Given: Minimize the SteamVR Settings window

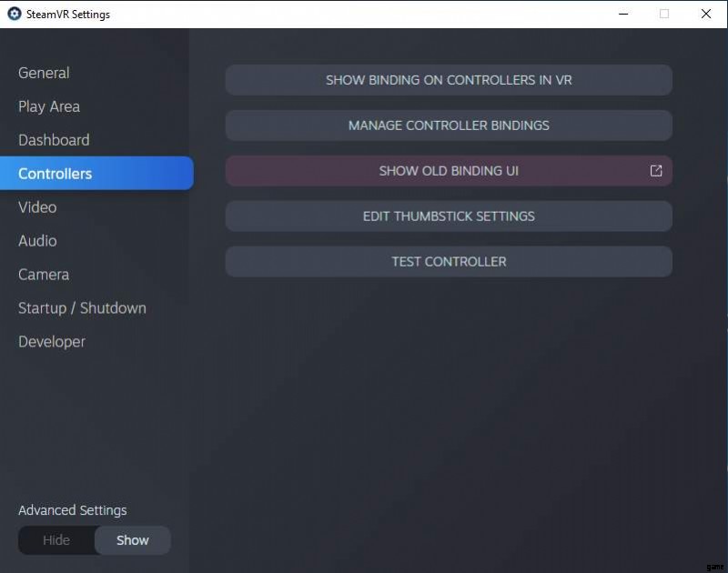Looking at the screenshot, I should coord(623,14).
